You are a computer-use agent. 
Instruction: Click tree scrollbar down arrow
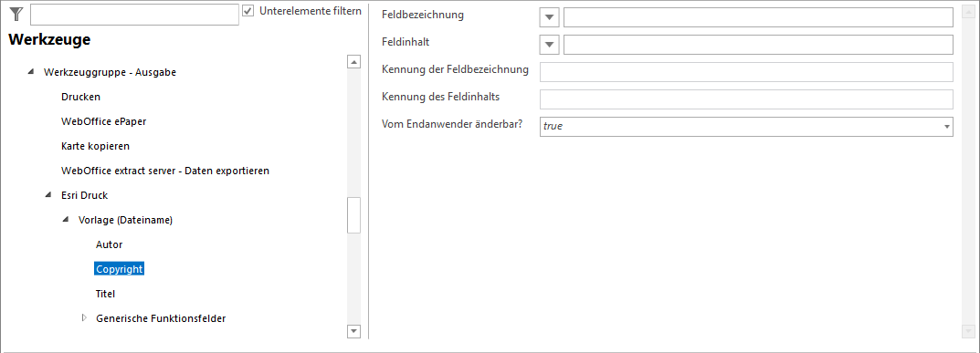[353, 331]
